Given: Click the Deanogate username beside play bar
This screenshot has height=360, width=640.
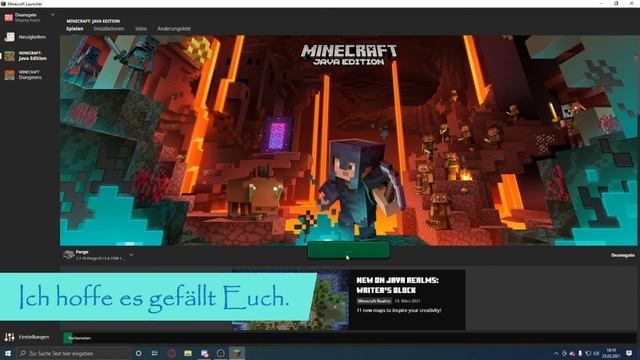Looking at the screenshot, I should click(x=623, y=255).
